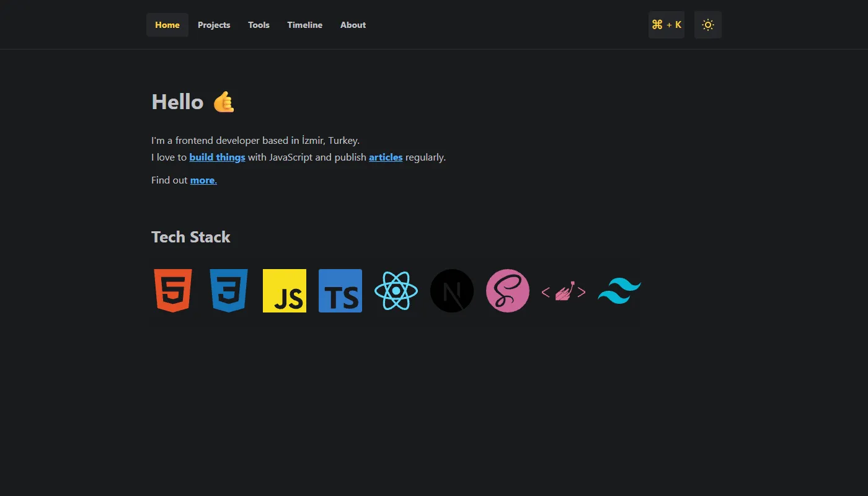Click the Tailwind CSS wave icon

[x=619, y=291]
